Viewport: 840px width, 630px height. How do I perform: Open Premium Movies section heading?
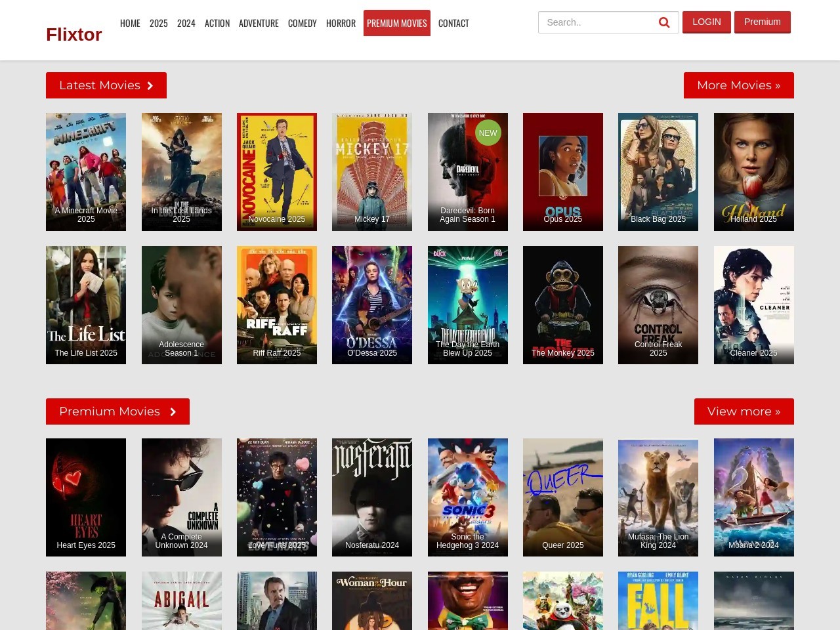point(117,411)
